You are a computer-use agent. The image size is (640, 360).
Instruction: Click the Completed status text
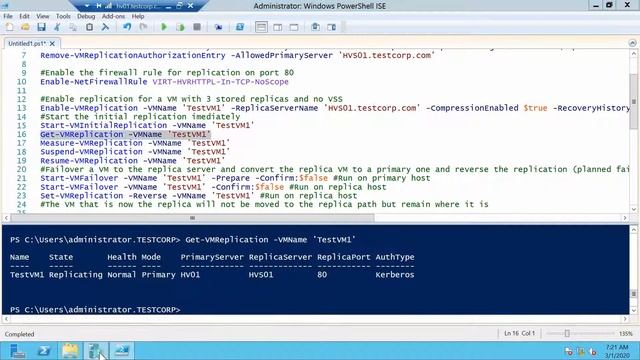point(19,334)
